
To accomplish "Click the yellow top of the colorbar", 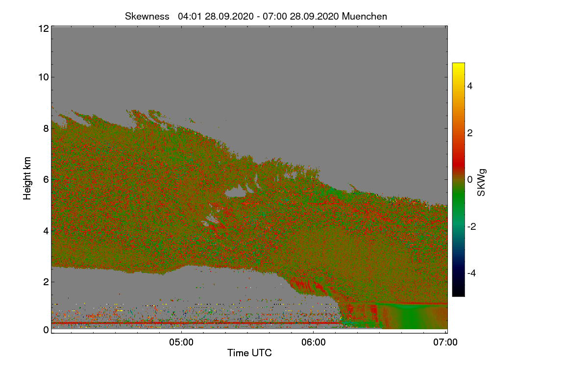I will [x=458, y=67].
